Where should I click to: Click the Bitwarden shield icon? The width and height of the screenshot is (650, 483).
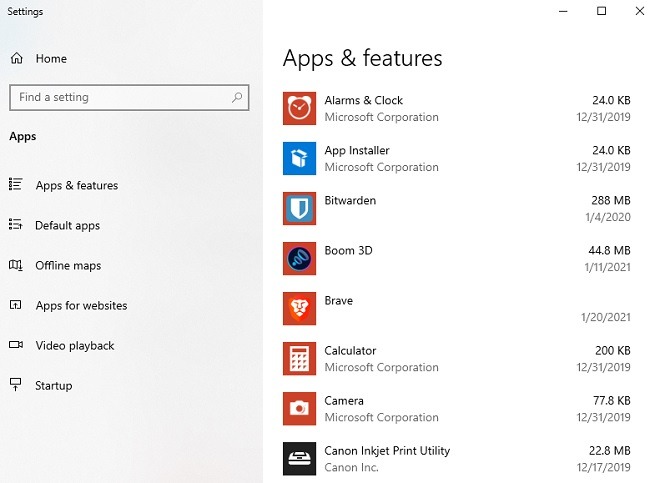[x=299, y=209]
